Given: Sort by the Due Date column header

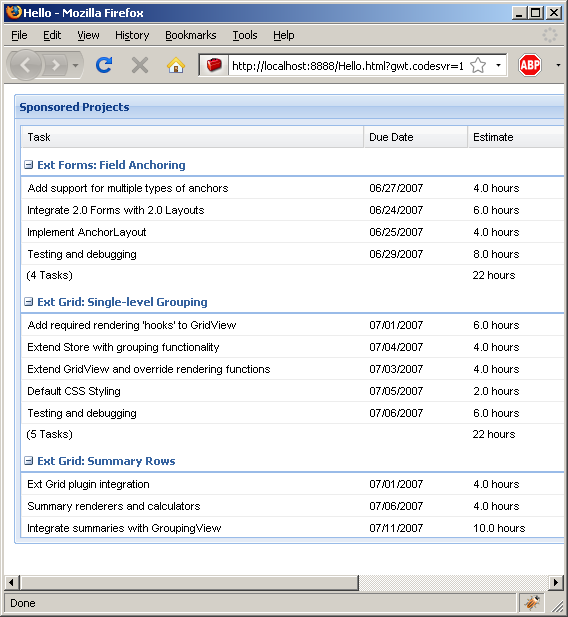Looking at the screenshot, I should (x=416, y=137).
